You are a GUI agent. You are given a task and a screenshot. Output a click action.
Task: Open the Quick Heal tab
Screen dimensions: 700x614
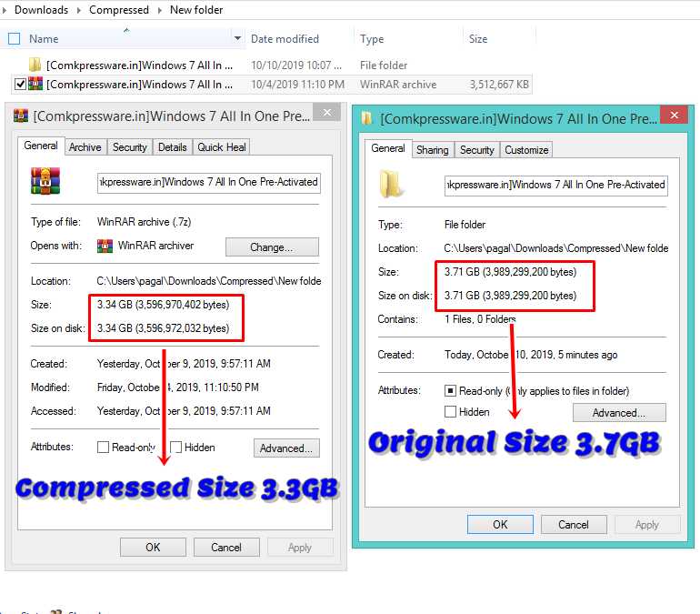[222, 147]
